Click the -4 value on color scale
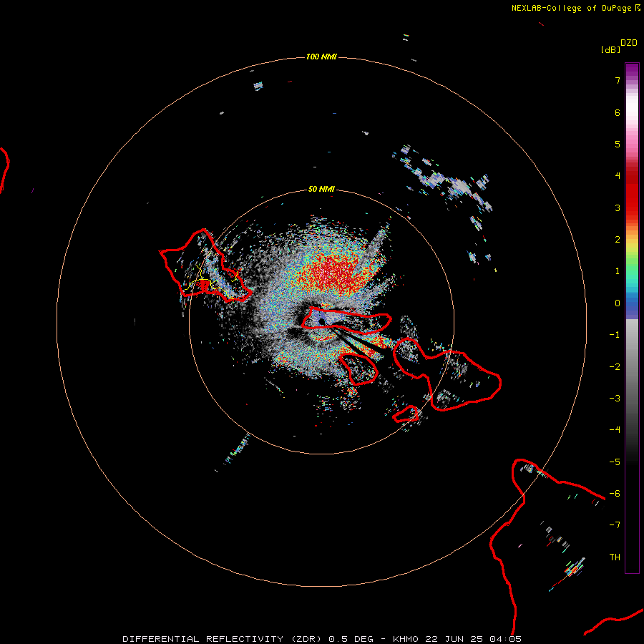 coord(615,430)
